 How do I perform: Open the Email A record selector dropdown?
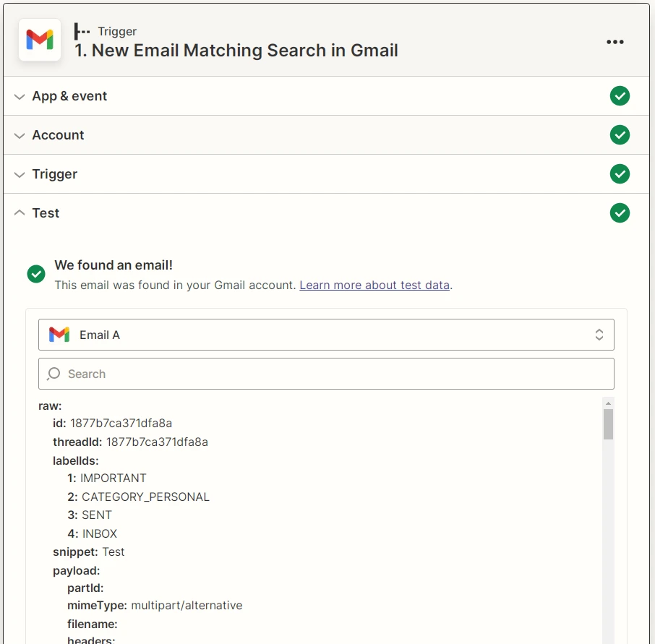tap(599, 334)
